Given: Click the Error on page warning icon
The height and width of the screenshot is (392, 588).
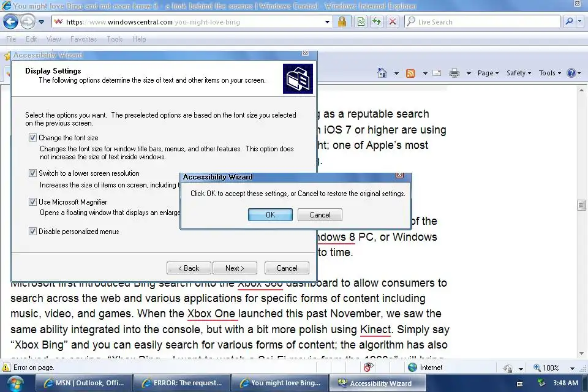Looking at the screenshot, I should [x=6, y=367].
